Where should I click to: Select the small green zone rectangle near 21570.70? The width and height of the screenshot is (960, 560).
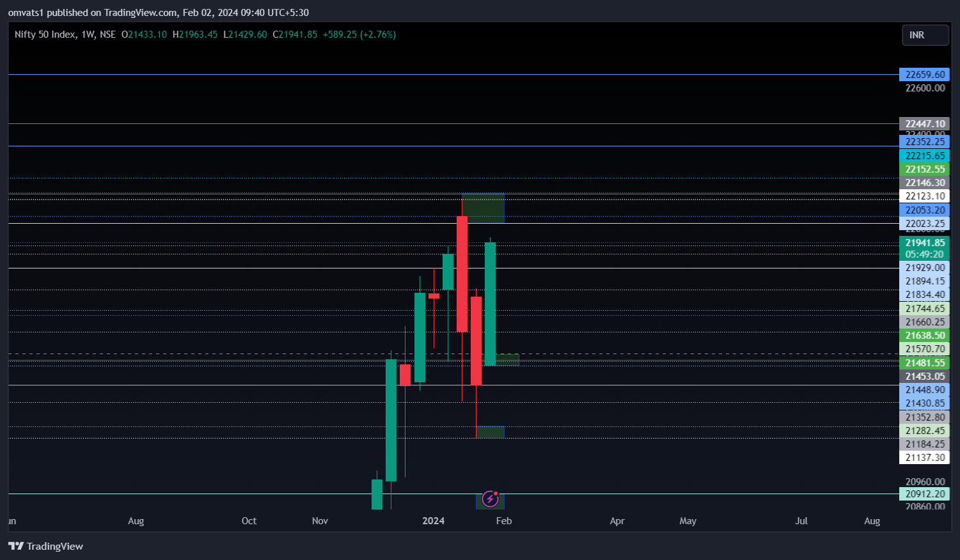click(x=508, y=360)
